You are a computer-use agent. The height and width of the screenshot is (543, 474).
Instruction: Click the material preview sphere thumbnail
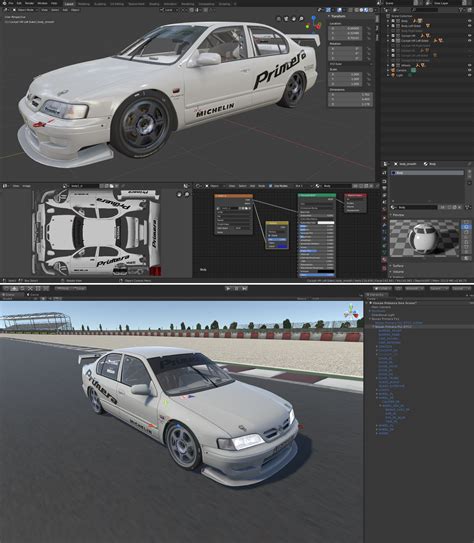tap(424, 238)
